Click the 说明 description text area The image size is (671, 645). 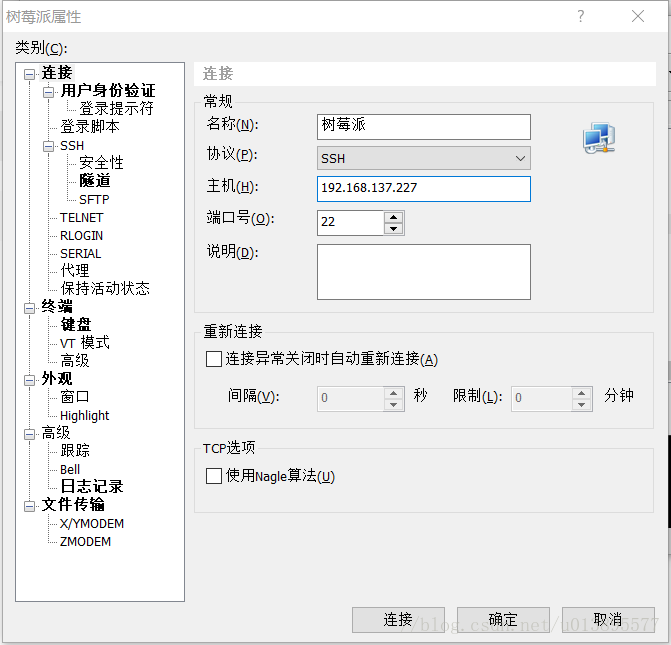point(424,272)
